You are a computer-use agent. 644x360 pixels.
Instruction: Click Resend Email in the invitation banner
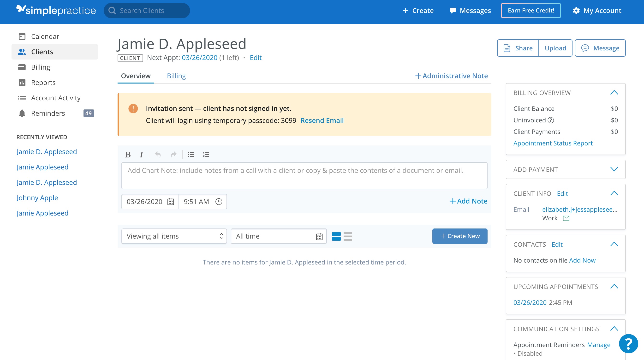(x=322, y=120)
